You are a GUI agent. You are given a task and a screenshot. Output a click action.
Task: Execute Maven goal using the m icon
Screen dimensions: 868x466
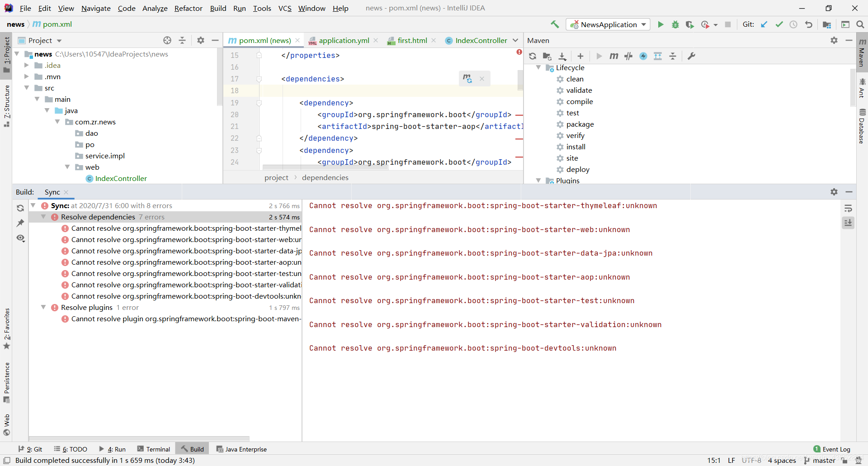click(x=613, y=56)
